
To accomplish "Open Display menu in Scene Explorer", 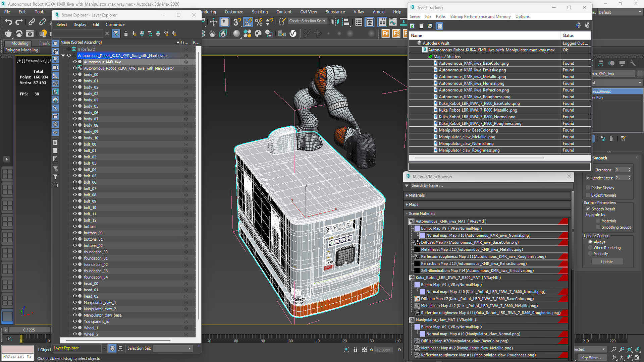I will coord(80,24).
